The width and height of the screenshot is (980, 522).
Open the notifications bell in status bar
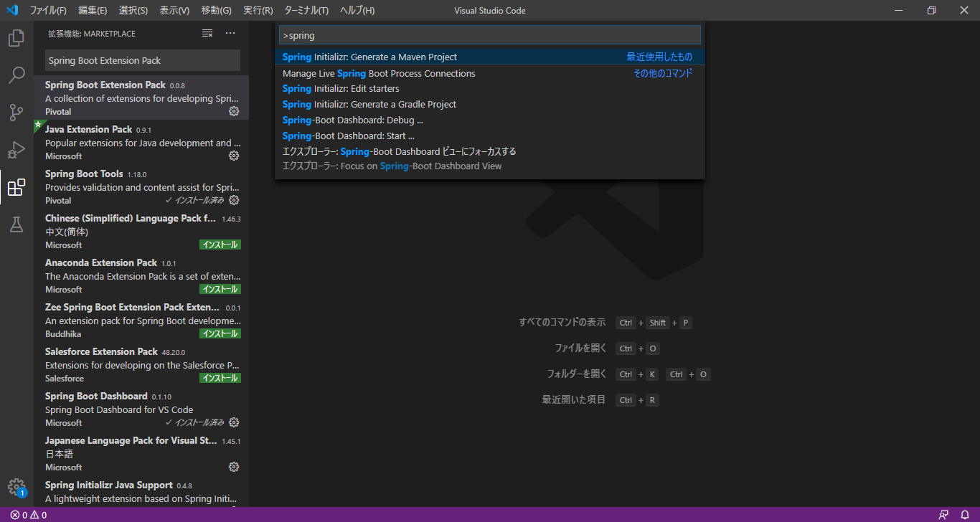click(965, 515)
